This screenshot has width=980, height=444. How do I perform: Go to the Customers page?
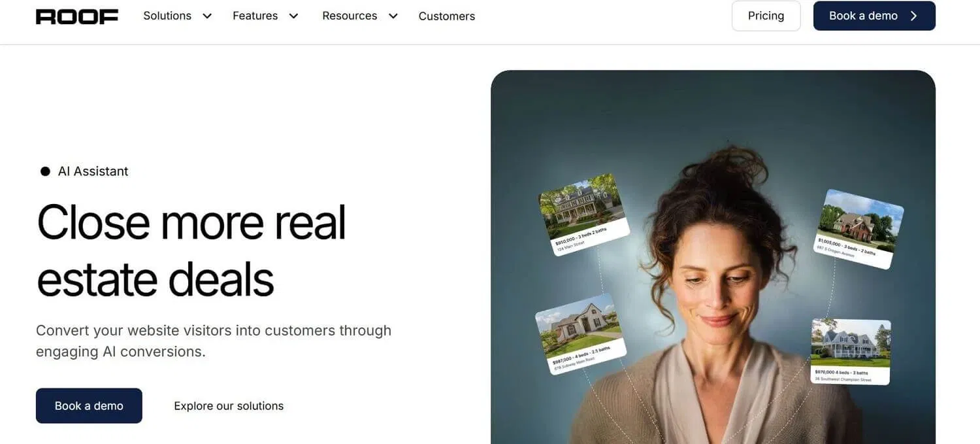pyautogui.click(x=447, y=16)
